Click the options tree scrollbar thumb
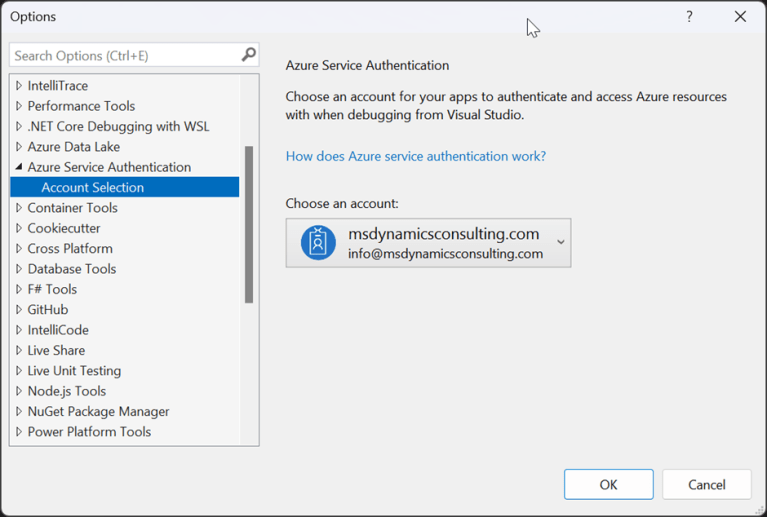Screen dimensions: 767x517 (x=249, y=224)
